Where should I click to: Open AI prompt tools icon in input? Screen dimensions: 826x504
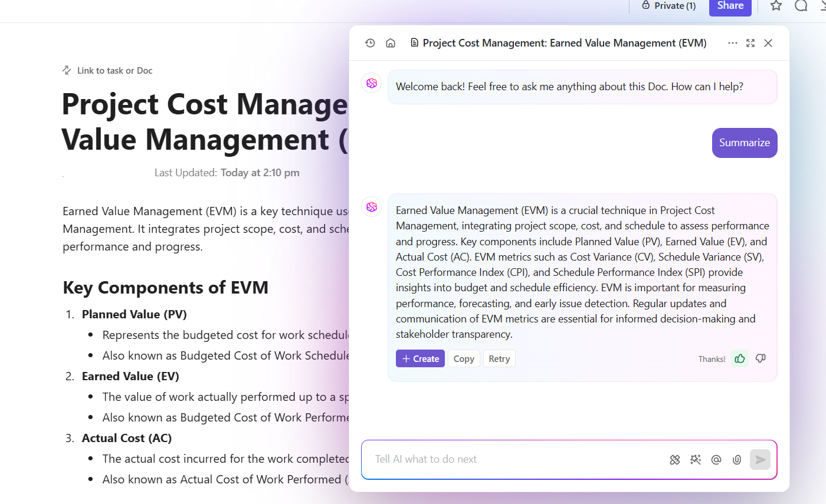coord(675,460)
